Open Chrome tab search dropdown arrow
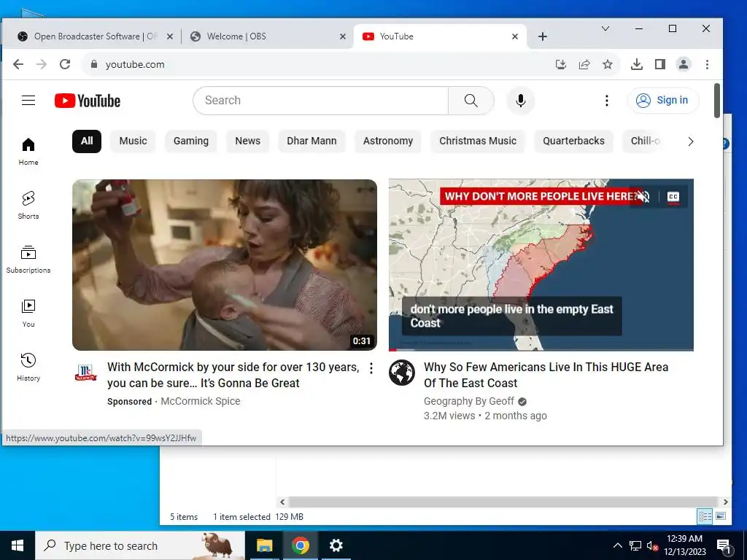This screenshot has height=560, width=747. [x=605, y=28]
